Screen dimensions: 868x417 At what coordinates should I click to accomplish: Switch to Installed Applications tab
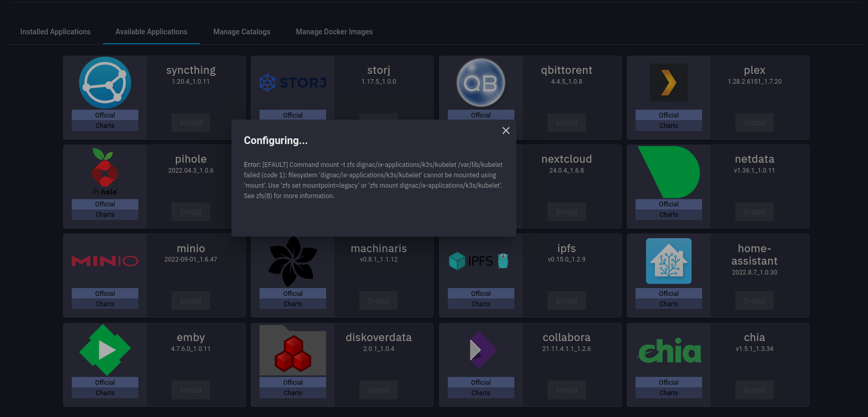(55, 32)
